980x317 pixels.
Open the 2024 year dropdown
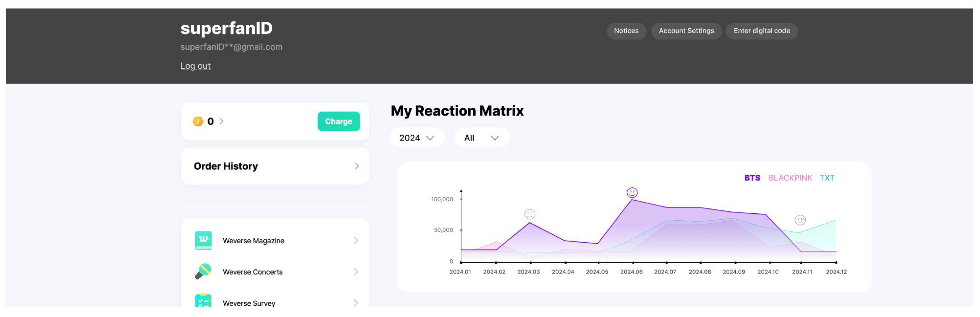(x=417, y=138)
